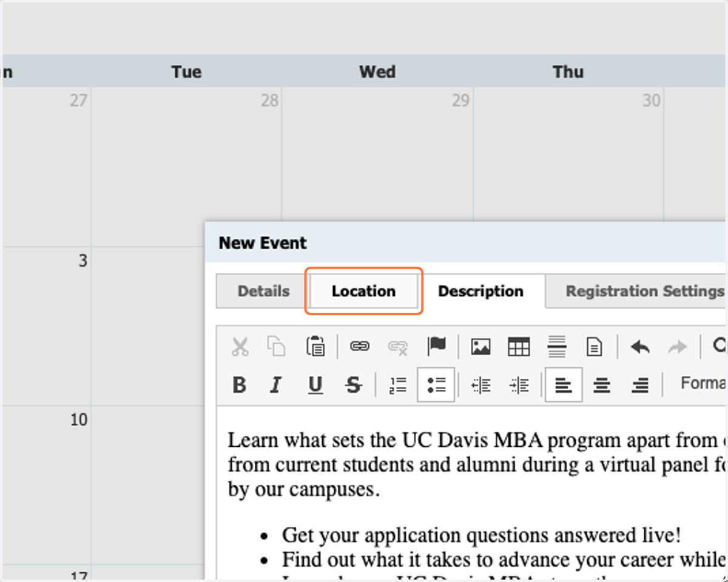Click the Templates page icon

[x=595, y=347]
